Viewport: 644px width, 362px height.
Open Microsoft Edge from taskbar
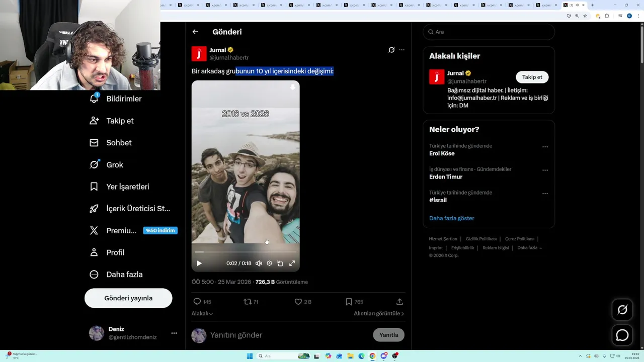(x=361, y=356)
